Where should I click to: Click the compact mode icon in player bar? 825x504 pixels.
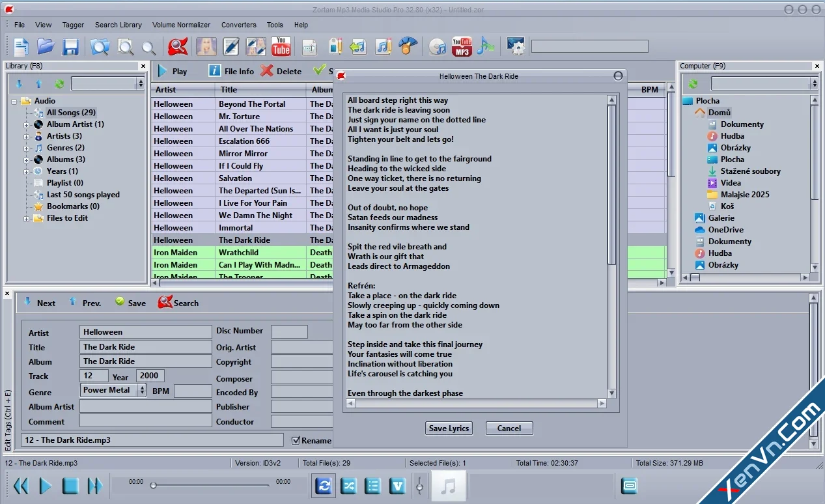630,486
